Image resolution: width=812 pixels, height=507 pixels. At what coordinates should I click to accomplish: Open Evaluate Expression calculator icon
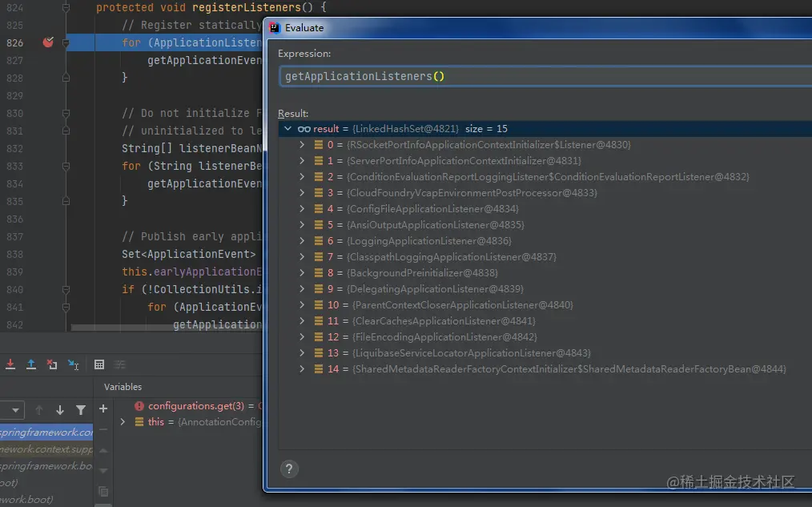(99, 364)
